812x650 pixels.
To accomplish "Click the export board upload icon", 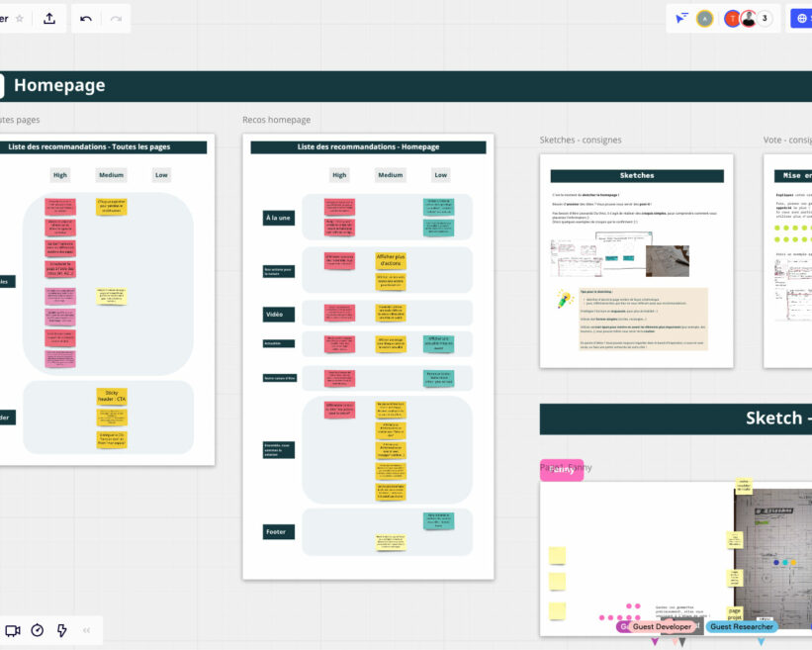I will coord(49,19).
